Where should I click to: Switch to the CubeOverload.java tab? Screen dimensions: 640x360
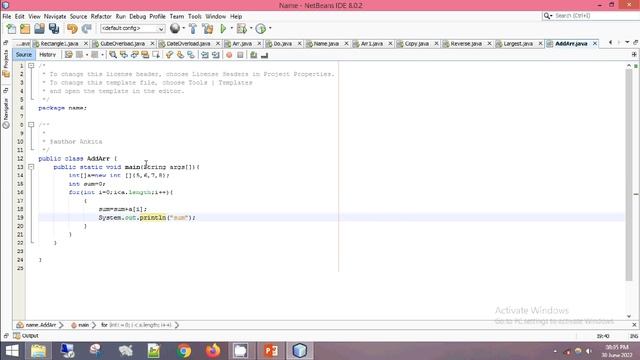122,44
